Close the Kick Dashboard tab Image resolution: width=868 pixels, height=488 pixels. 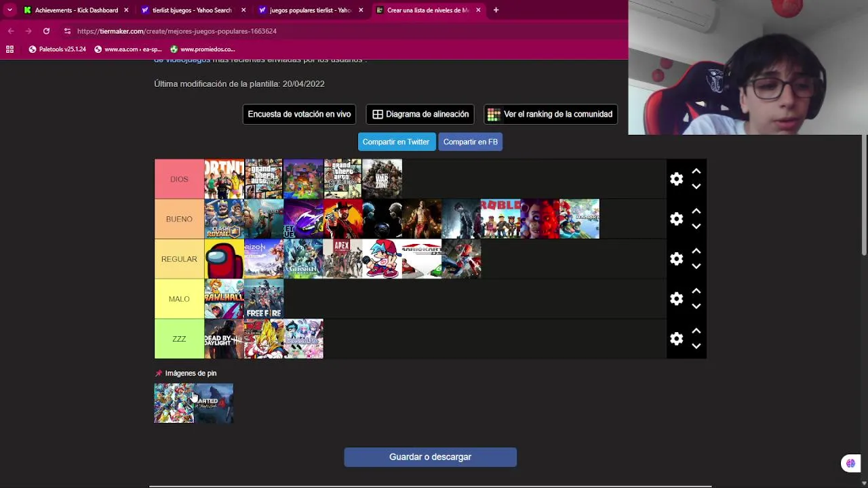click(x=126, y=10)
